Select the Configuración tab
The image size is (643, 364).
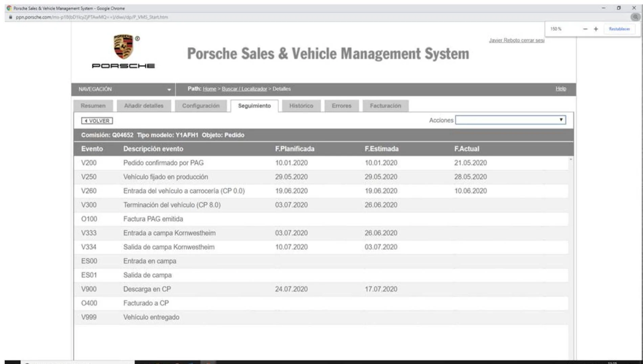coord(201,106)
